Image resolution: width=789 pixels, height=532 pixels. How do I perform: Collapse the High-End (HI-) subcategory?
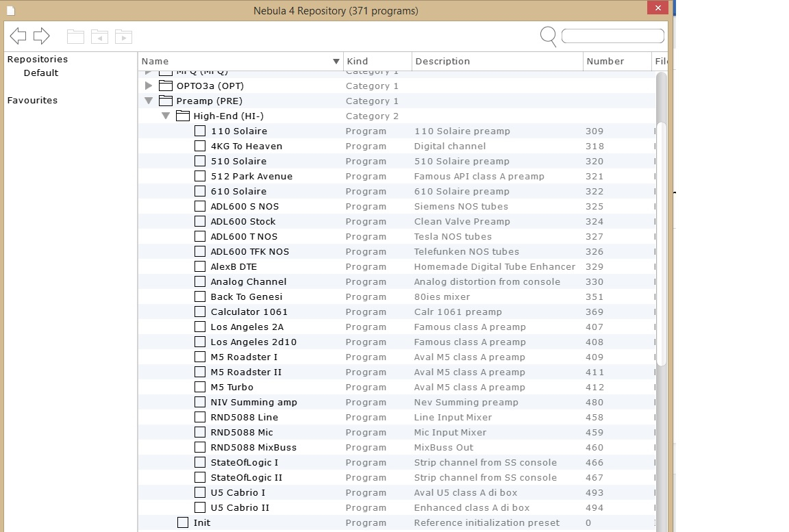(166, 116)
